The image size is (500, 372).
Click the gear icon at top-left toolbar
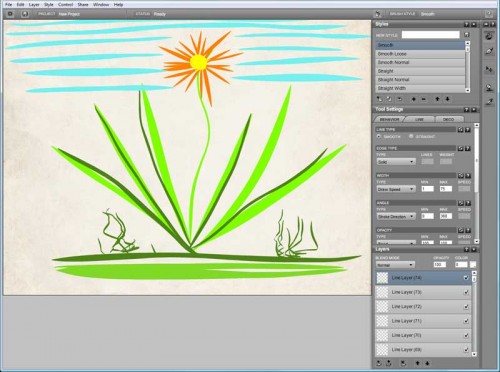click(x=10, y=14)
